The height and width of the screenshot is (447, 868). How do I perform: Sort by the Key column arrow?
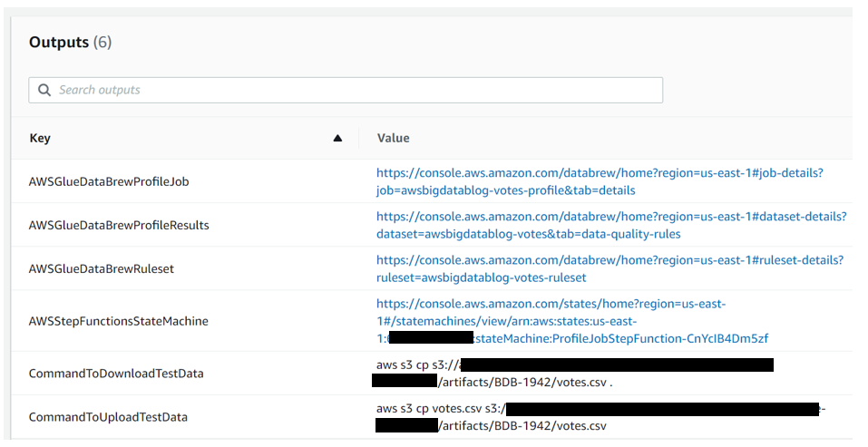pos(337,139)
